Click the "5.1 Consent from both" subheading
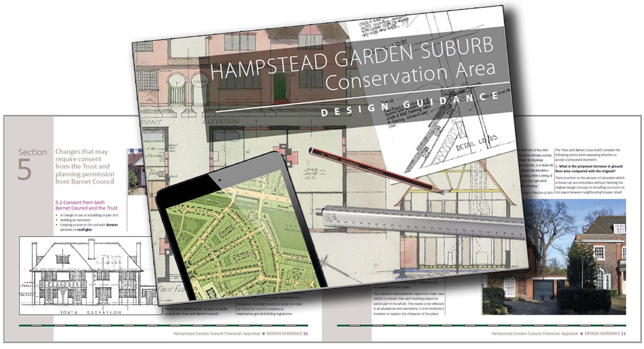This screenshot has height=349, width=644. 86,205
